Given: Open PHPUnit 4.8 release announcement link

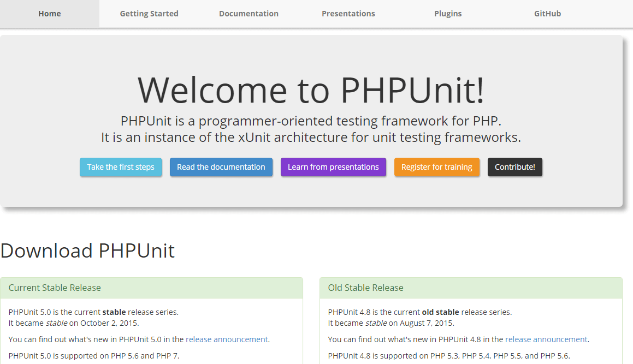Looking at the screenshot, I should tap(546, 339).
